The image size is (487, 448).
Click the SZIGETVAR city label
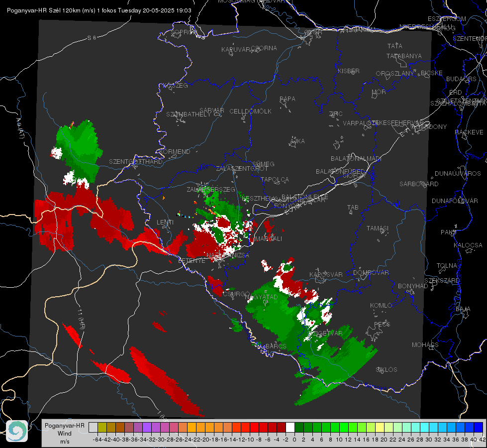pos(325,334)
